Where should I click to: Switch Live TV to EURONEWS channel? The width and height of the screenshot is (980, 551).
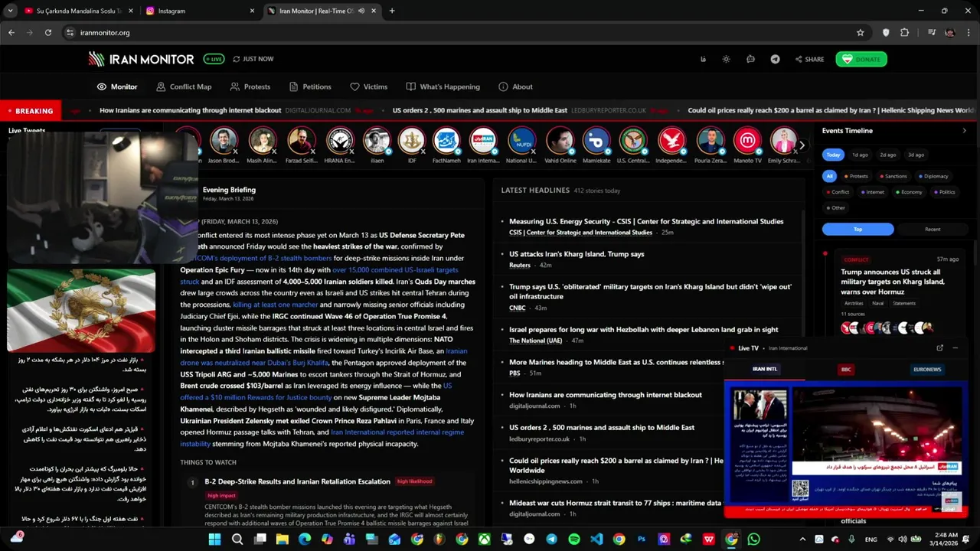pos(927,370)
